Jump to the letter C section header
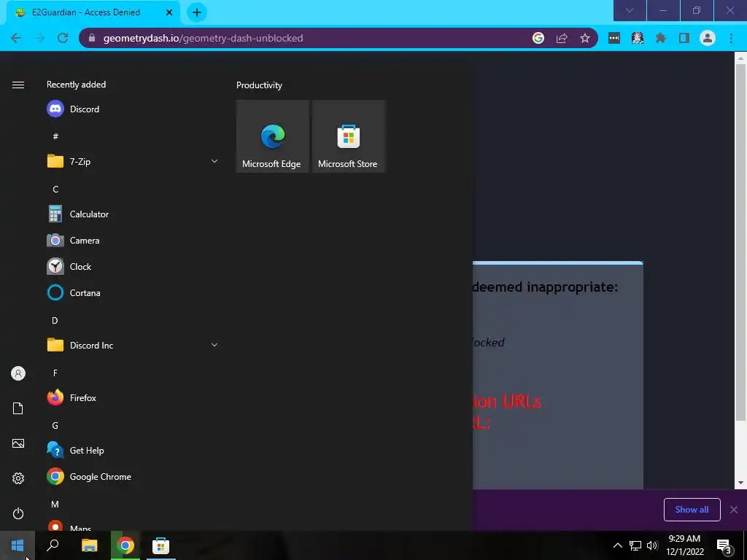The height and width of the screenshot is (560, 747). tap(55, 189)
